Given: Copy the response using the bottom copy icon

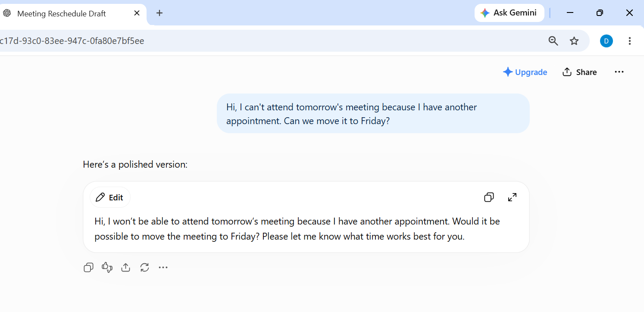Looking at the screenshot, I should [x=88, y=268].
